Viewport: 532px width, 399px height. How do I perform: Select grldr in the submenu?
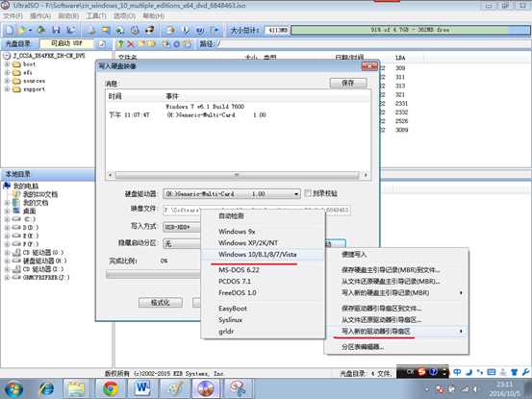click(263, 331)
